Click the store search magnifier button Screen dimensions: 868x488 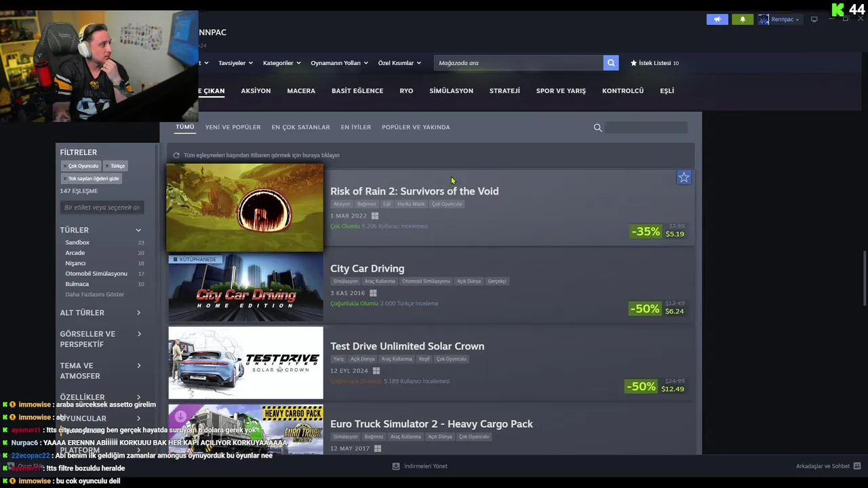click(611, 63)
